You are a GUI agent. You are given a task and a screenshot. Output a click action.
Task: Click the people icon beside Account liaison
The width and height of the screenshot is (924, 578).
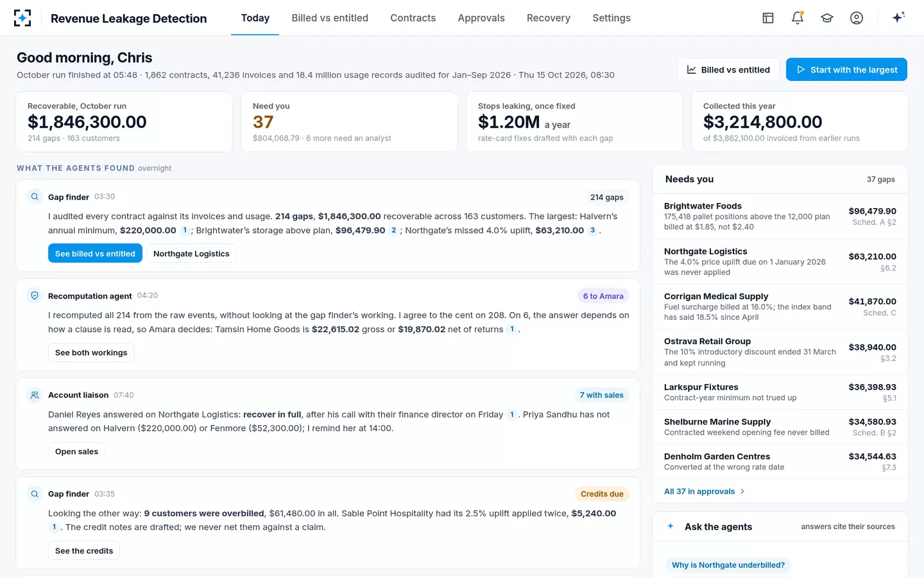pos(35,395)
